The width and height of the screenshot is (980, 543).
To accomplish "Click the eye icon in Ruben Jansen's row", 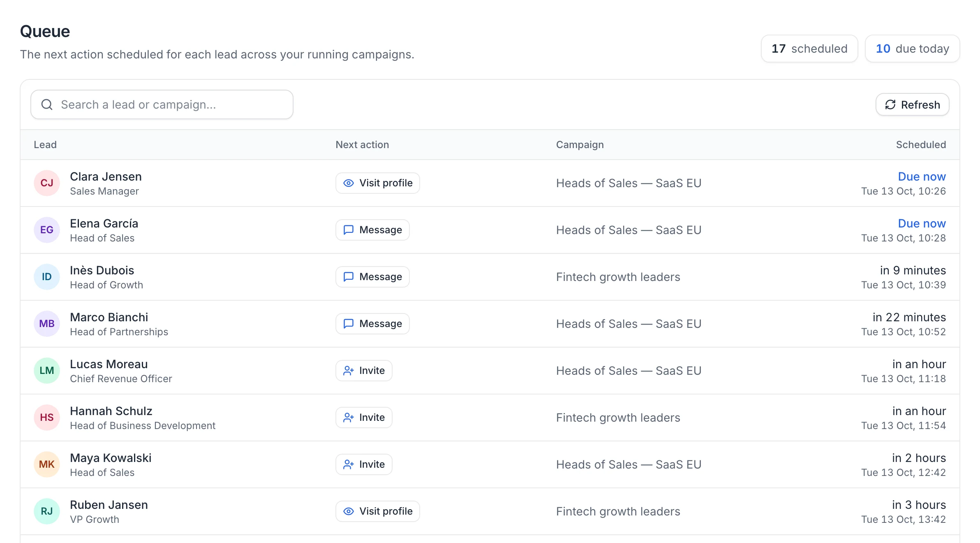I will (349, 511).
